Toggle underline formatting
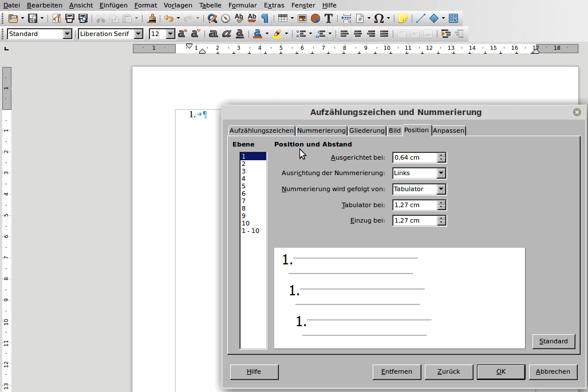The height and width of the screenshot is (392, 588). tap(240, 34)
